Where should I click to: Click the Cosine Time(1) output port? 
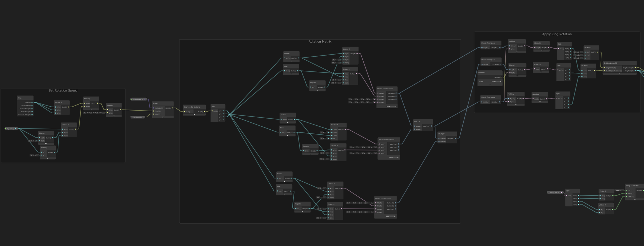pyautogui.click(x=32, y=108)
